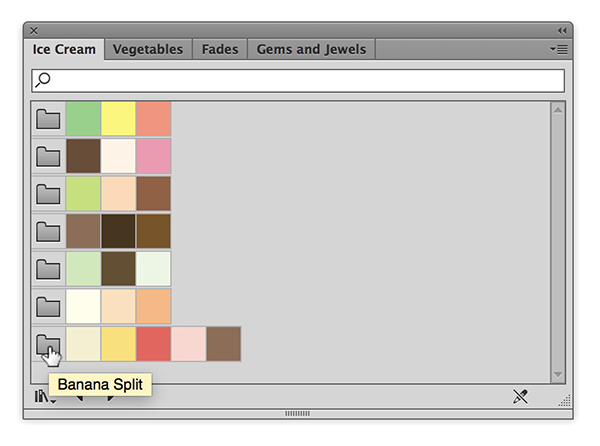Pick the salmon swatch in first row

coord(153,119)
